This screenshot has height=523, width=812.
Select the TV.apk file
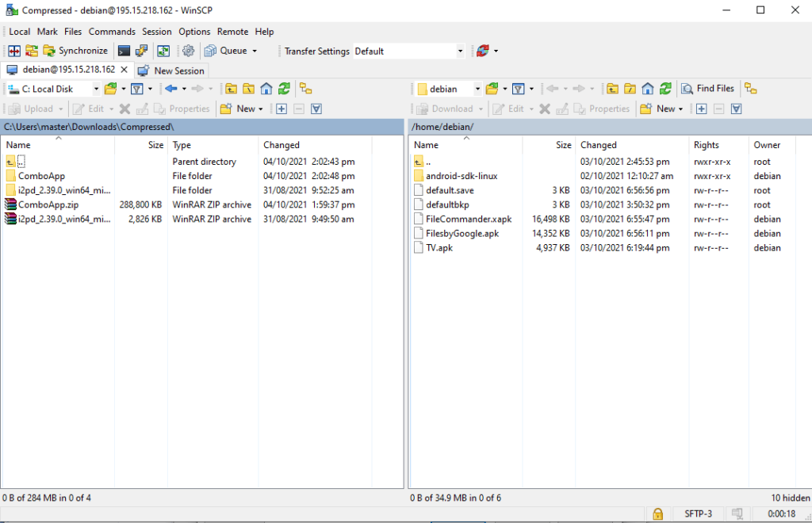[x=439, y=248]
